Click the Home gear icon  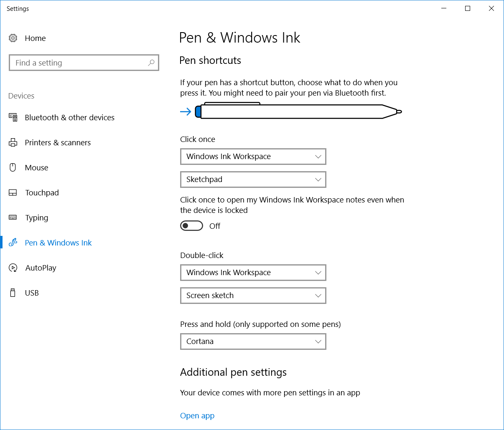tap(13, 38)
